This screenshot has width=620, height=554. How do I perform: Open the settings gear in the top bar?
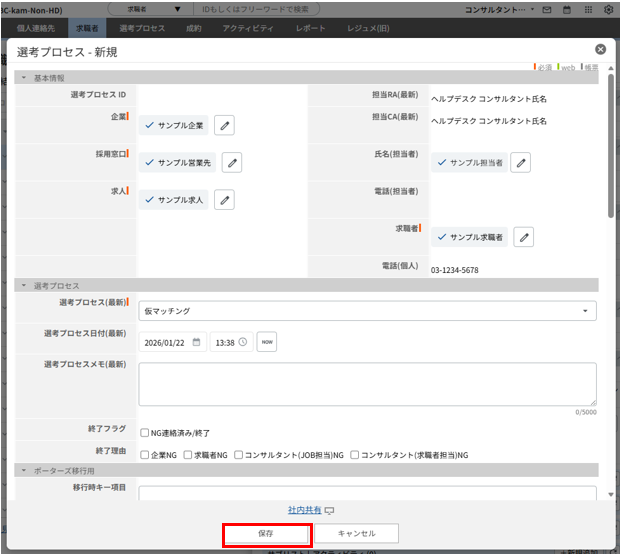coord(609,9)
